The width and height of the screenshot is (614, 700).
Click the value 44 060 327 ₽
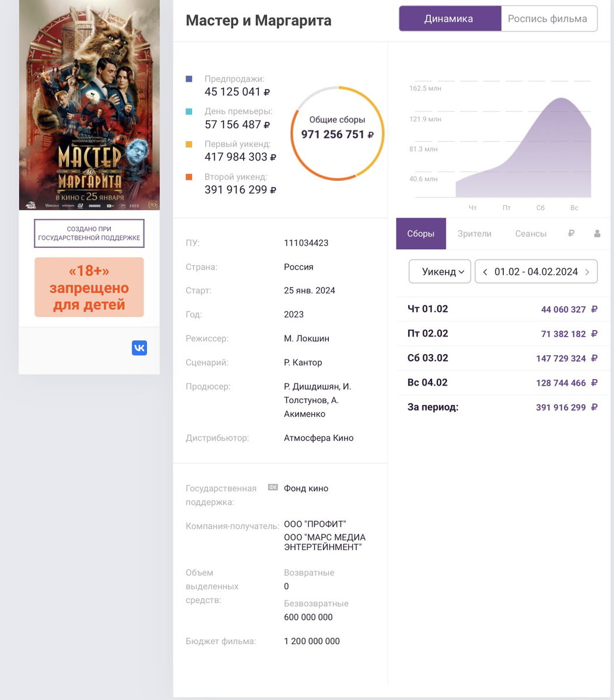tap(569, 309)
